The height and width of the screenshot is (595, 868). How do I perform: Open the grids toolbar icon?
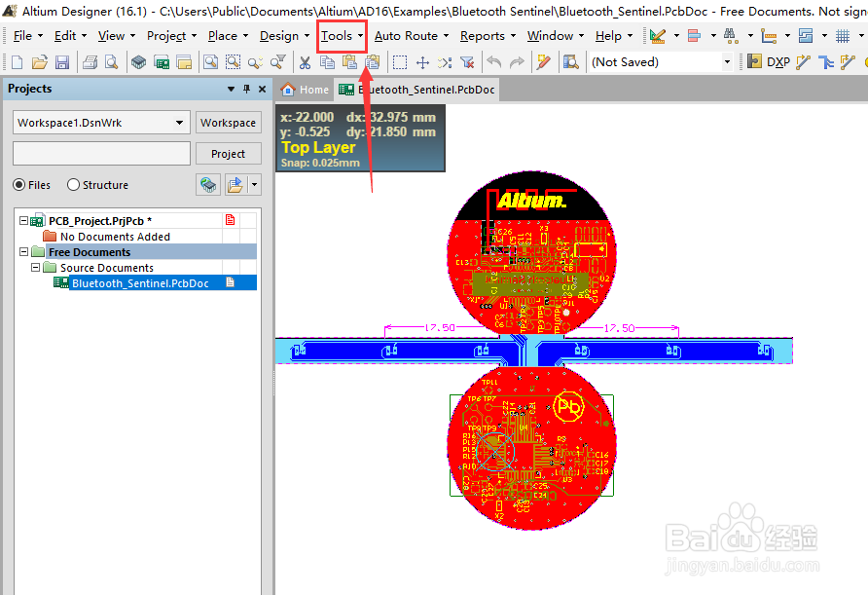click(x=843, y=36)
